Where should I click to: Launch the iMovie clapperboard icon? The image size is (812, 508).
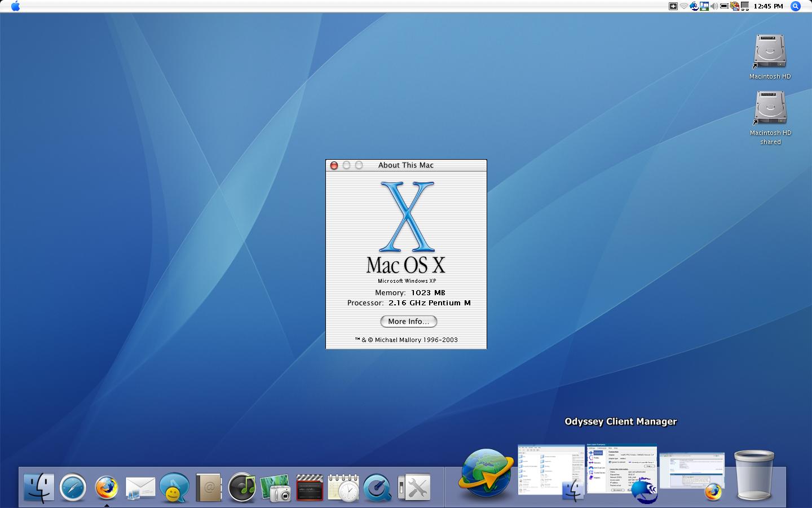(x=310, y=488)
